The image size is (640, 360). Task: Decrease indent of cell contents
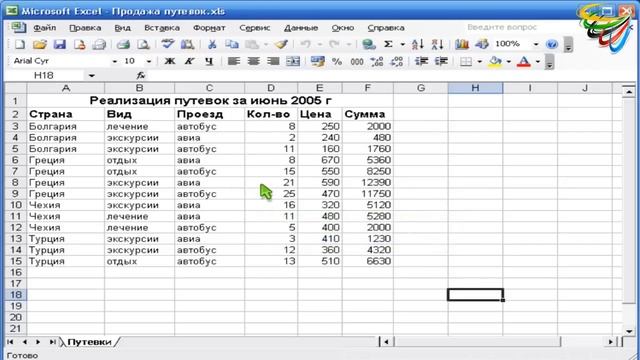pyautogui.click(x=421, y=62)
